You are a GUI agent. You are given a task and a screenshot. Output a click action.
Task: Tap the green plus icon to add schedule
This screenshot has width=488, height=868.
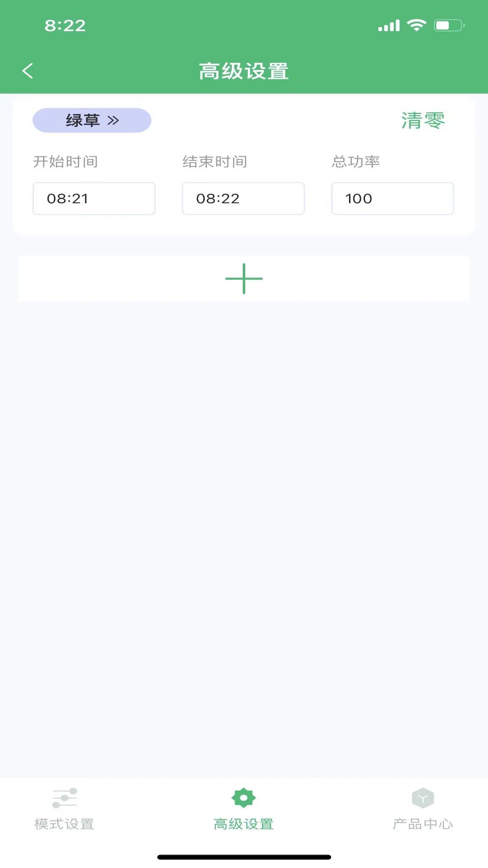(244, 278)
